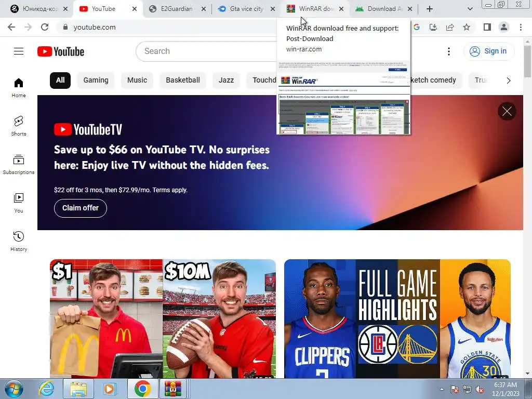Open the WinRAR taskbar icon
The height and width of the screenshot is (399, 532).
pyautogui.click(x=173, y=389)
